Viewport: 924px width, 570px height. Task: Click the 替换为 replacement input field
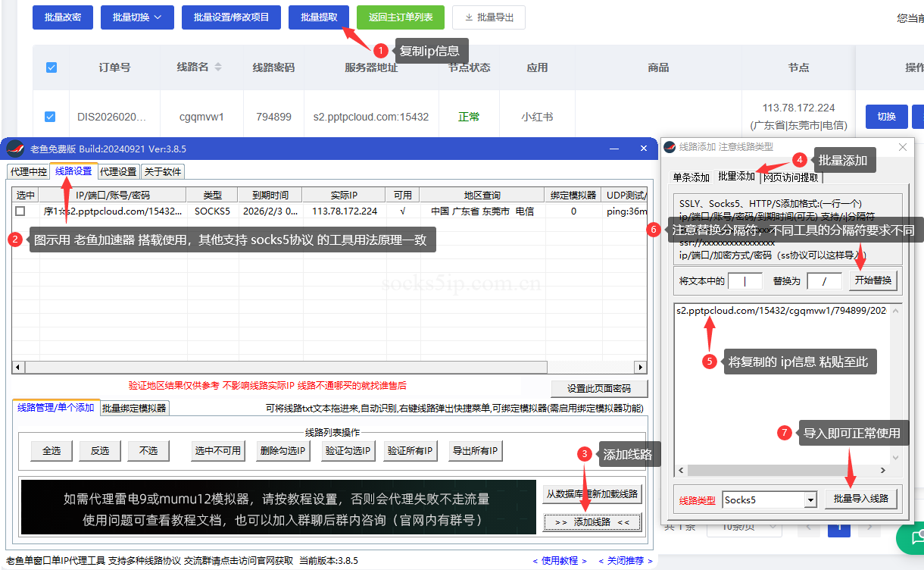[x=823, y=280]
